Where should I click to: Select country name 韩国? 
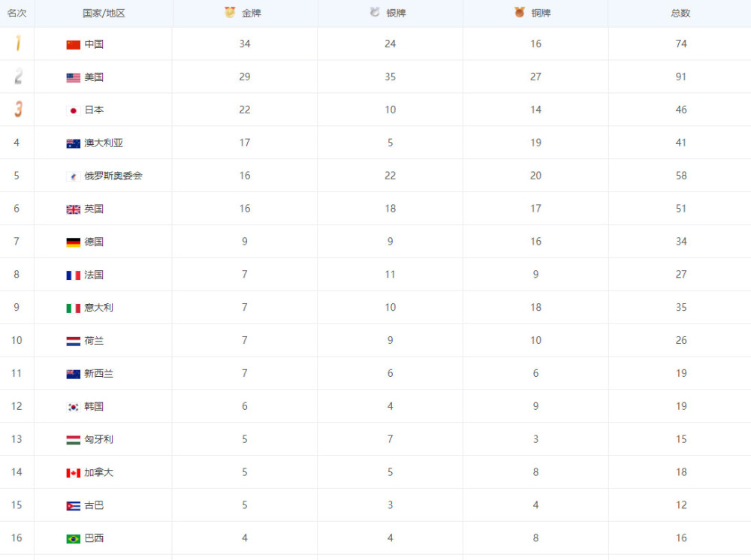click(94, 406)
